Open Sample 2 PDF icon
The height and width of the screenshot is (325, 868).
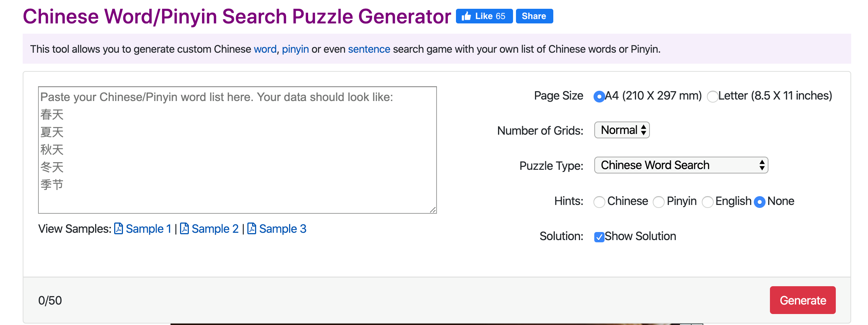point(185,229)
